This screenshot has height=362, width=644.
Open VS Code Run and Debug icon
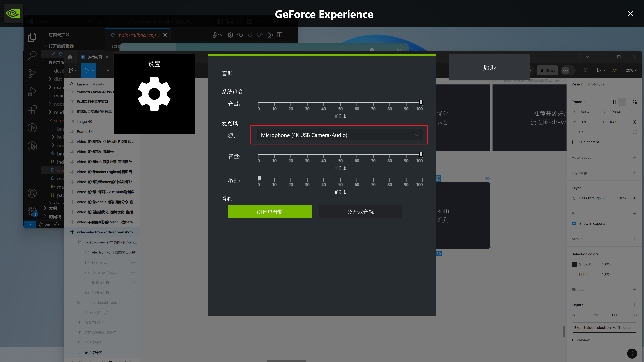click(x=32, y=91)
